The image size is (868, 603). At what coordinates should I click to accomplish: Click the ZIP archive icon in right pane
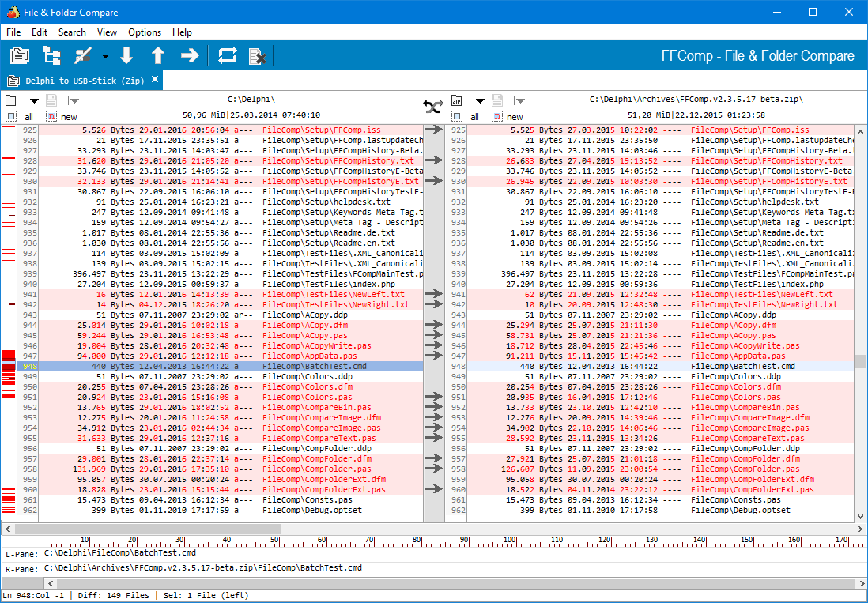pyautogui.click(x=457, y=100)
